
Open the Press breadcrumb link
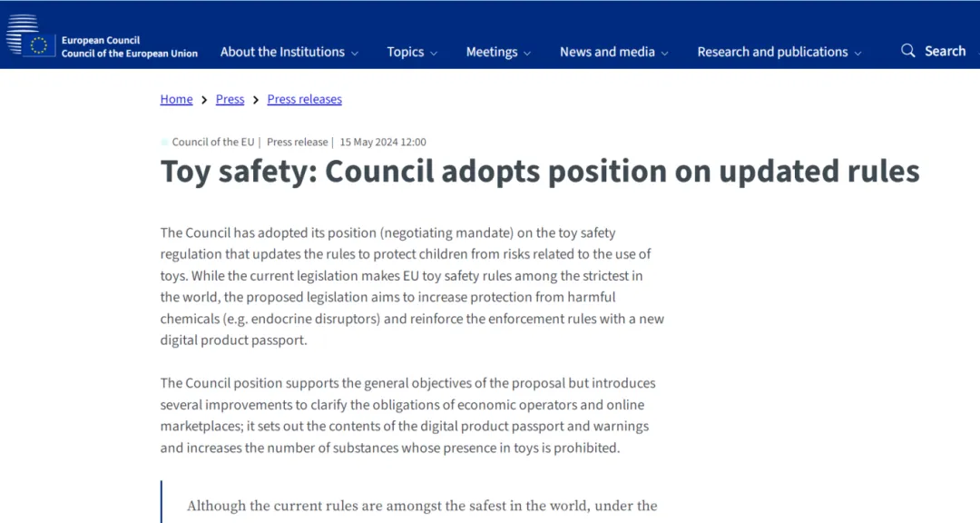tap(230, 99)
